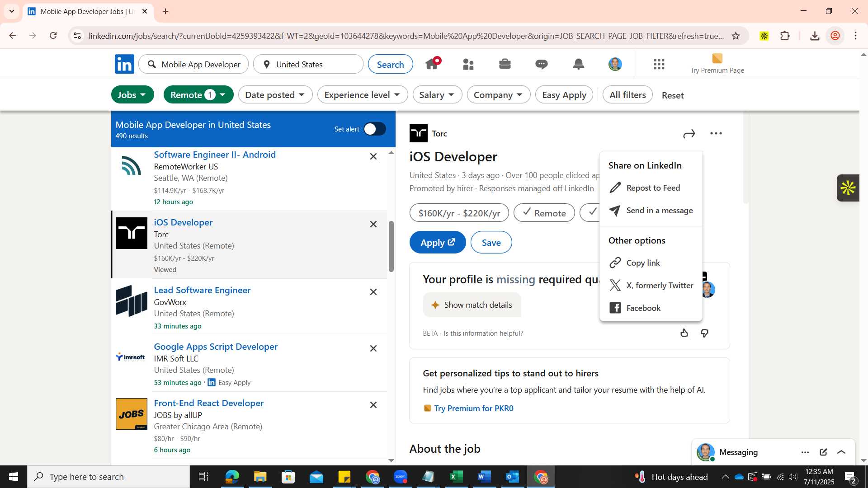Image resolution: width=868 pixels, height=488 pixels.
Task: Click the job list scrollbar thumb
Action: (391, 247)
